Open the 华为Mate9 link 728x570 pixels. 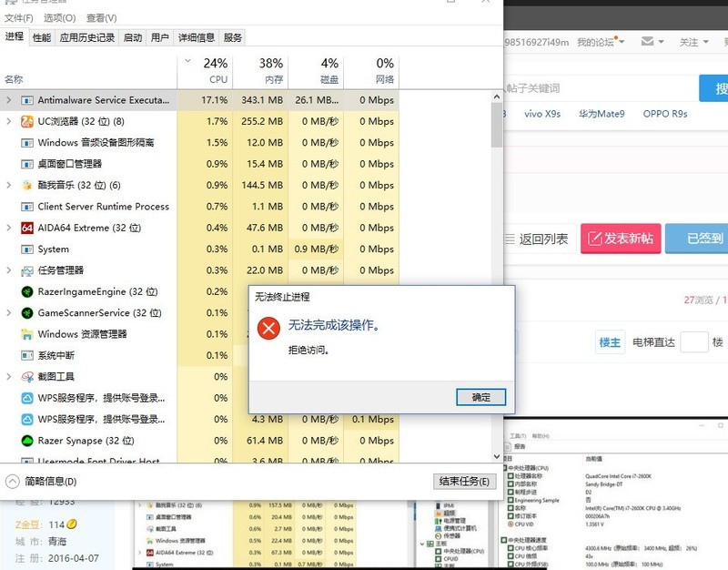tap(602, 114)
